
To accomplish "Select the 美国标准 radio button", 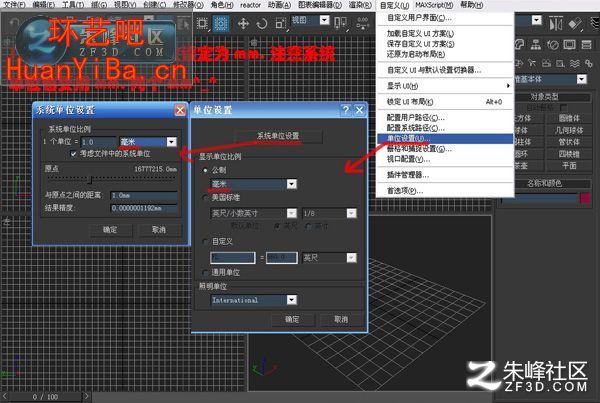I will point(206,197).
